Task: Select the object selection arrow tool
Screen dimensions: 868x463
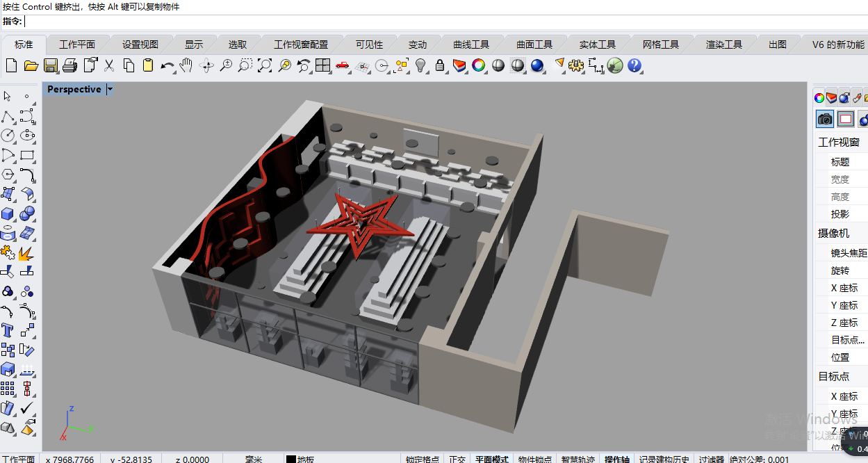Action: click(7, 97)
